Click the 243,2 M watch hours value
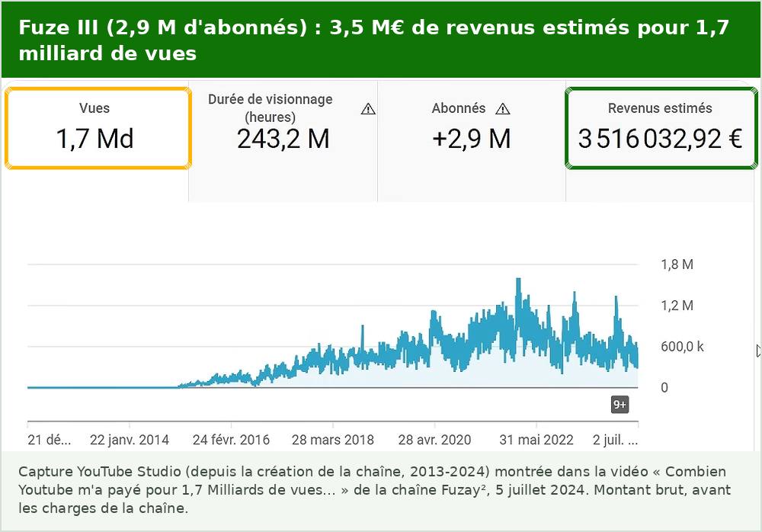This screenshot has height=532, width=762. (x=283, y=139)
